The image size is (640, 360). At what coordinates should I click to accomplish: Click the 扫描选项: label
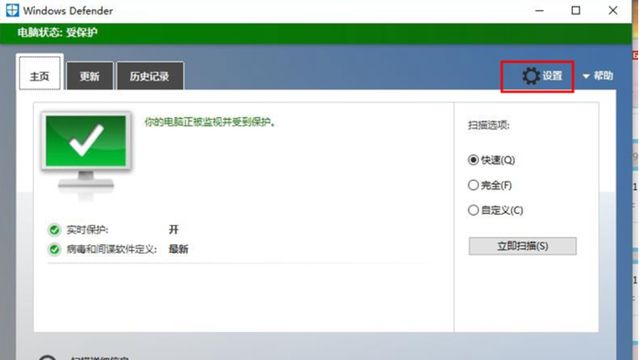(x=489, y=125)
